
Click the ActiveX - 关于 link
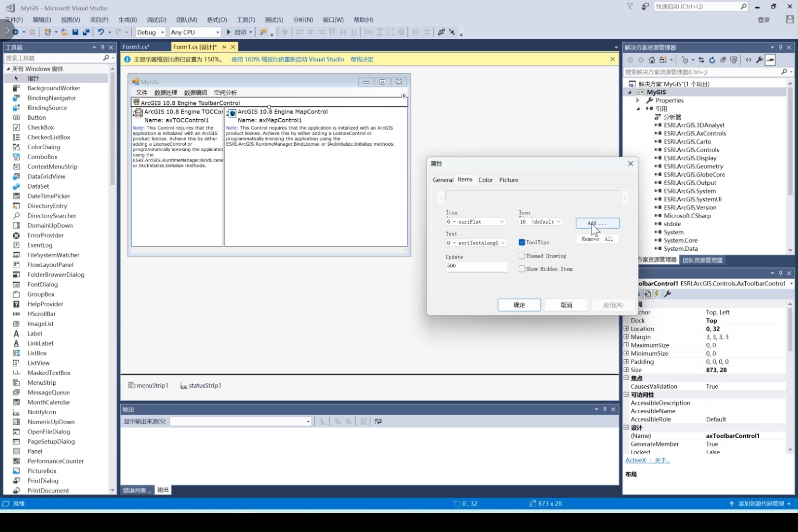(x=648, y=460)
